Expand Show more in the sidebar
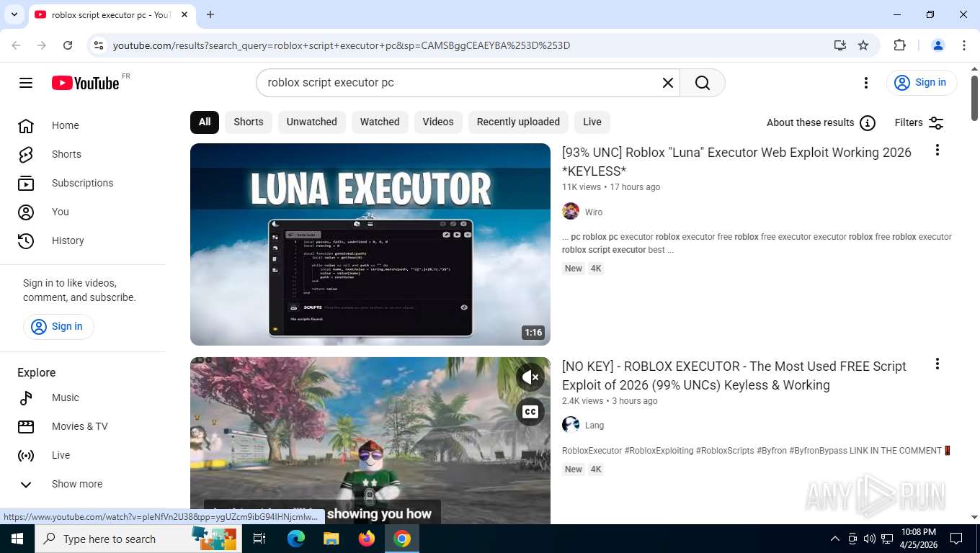 [83, 484]
